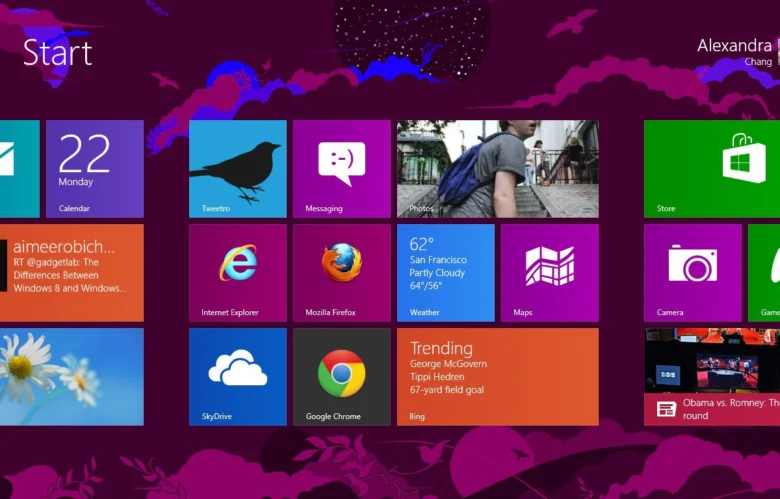The height and width of the screenshot is (499, 780).
Task: Open the aimeerobich tweet tile
Action: click(x=72, y=273)
